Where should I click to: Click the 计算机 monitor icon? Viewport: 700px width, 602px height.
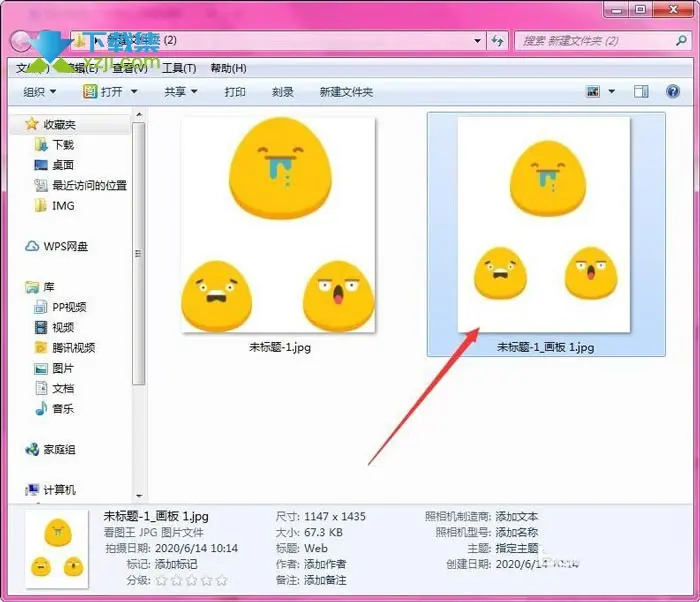tap(32, 490)
